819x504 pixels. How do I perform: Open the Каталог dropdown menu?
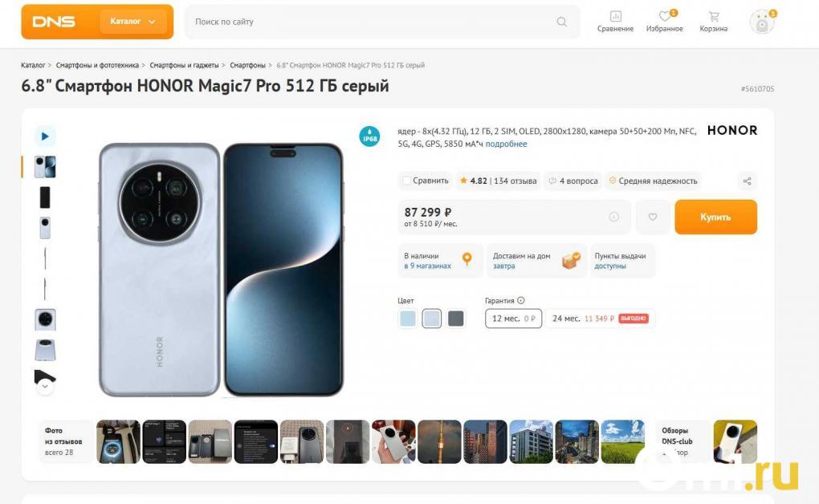(132, 22)
